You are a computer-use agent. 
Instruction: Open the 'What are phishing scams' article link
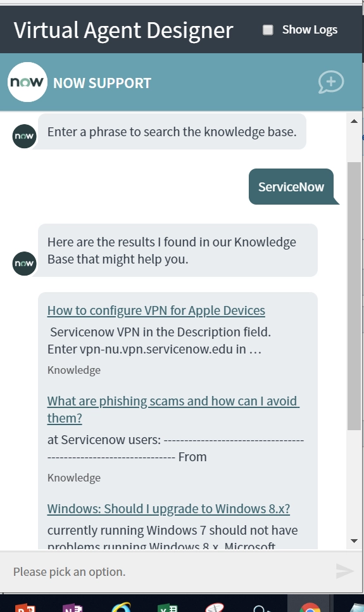click(173, 409)
